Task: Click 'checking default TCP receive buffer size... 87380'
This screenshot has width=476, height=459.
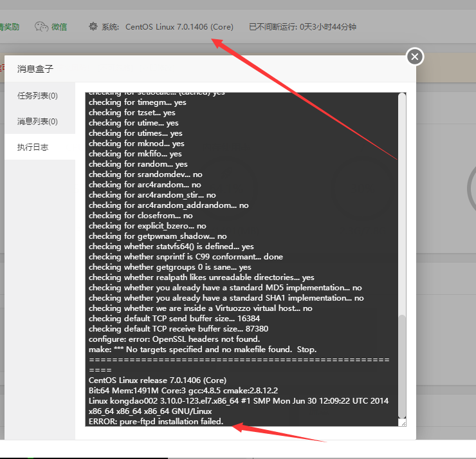Action: 179,329
